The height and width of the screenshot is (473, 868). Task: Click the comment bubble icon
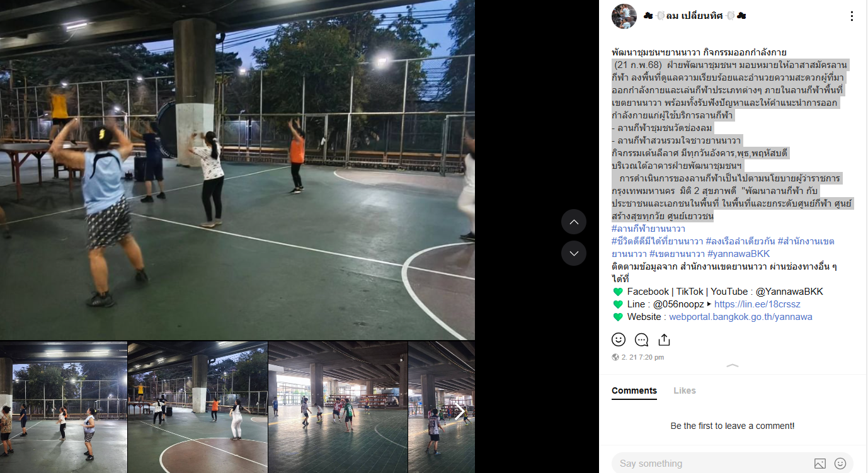(641, 339)
